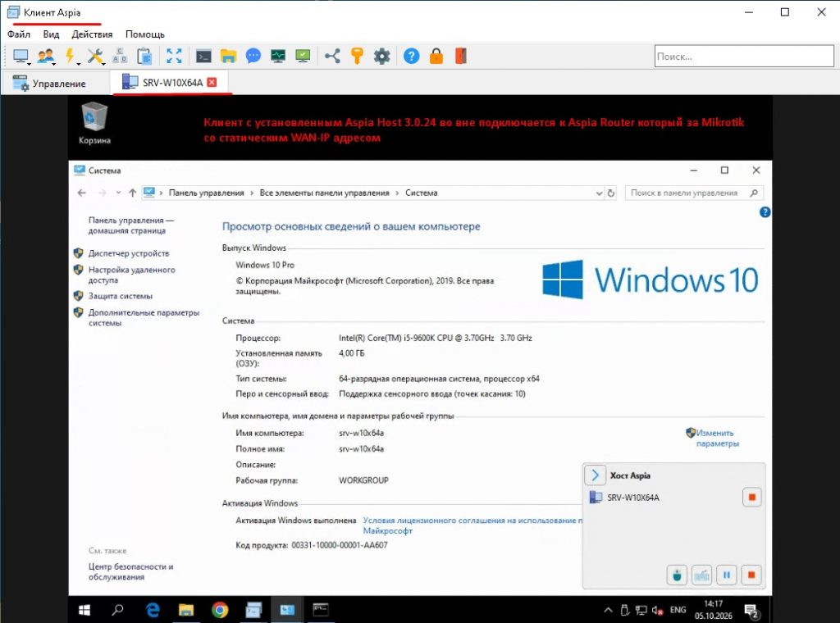The image size is (840, 623).
Task: Close the SRV-W10X64A tab
Action: click(x=212, y=82)
